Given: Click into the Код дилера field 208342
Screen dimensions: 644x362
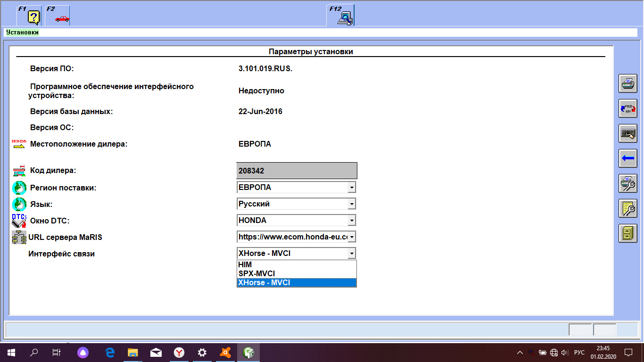Looking at the screenshot, I should point(297,171).
